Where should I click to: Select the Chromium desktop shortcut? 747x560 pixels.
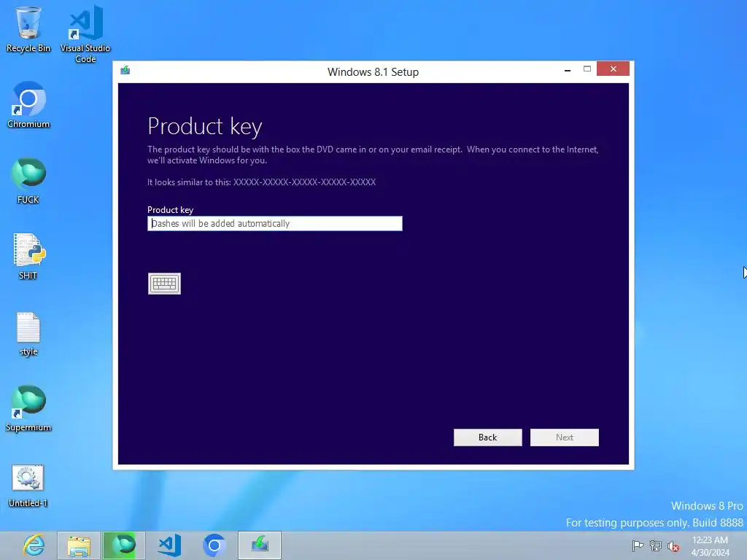click(x=28, y=105)
